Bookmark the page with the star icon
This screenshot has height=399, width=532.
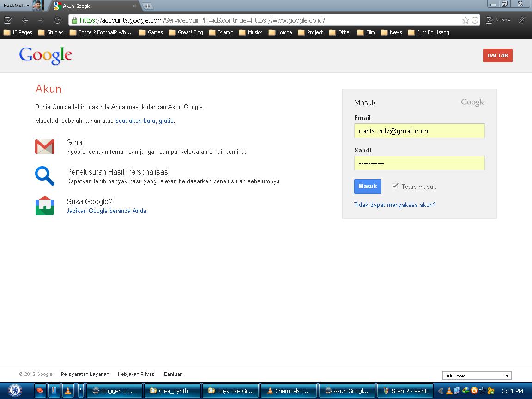pos(465,20)
